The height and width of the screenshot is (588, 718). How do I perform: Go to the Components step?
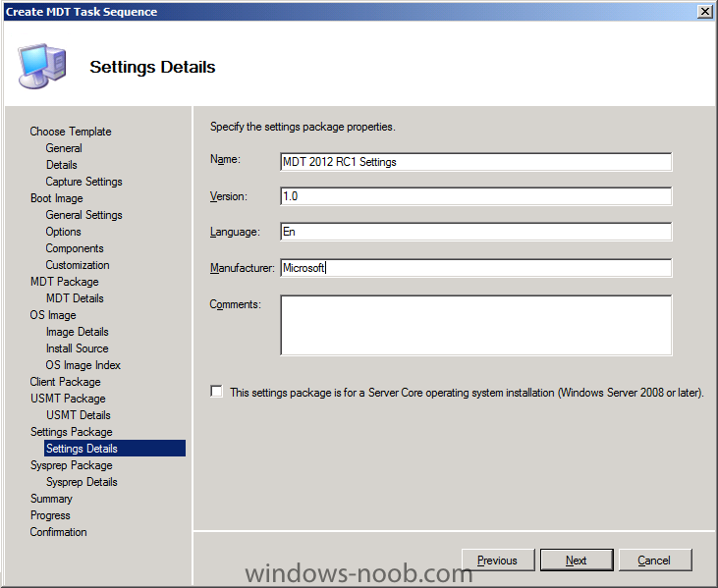click(x=75, y=248)
